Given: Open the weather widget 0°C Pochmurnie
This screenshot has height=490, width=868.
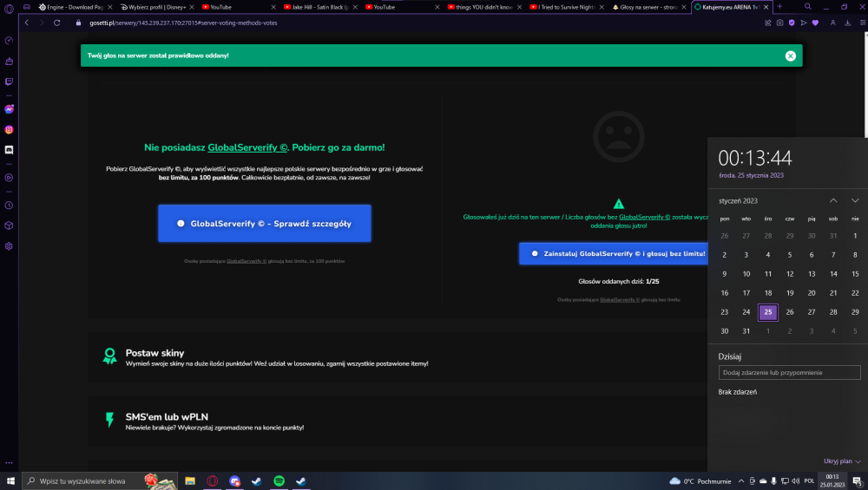Looking at the screenshot, I should click(700, 481).
